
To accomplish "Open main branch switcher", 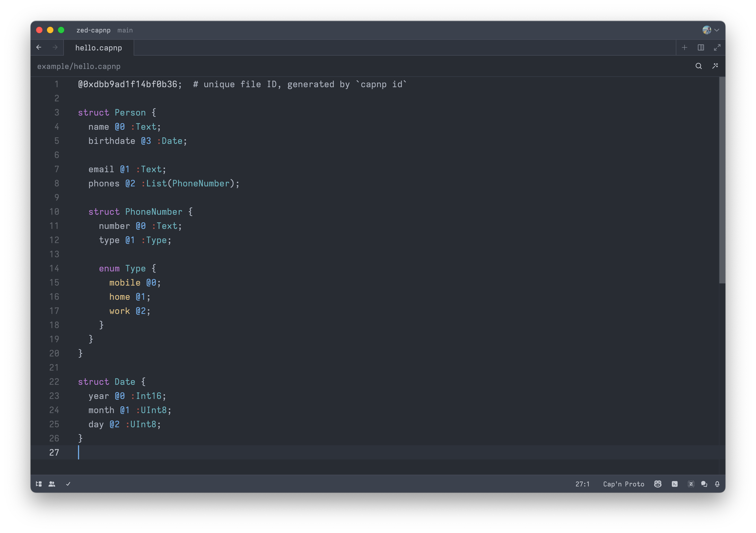I will (x=125, y=30).
